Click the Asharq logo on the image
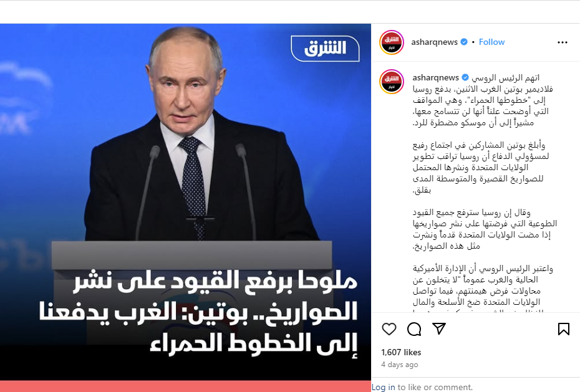The width and height of the screenshot is (580, 392). (325, 48)
